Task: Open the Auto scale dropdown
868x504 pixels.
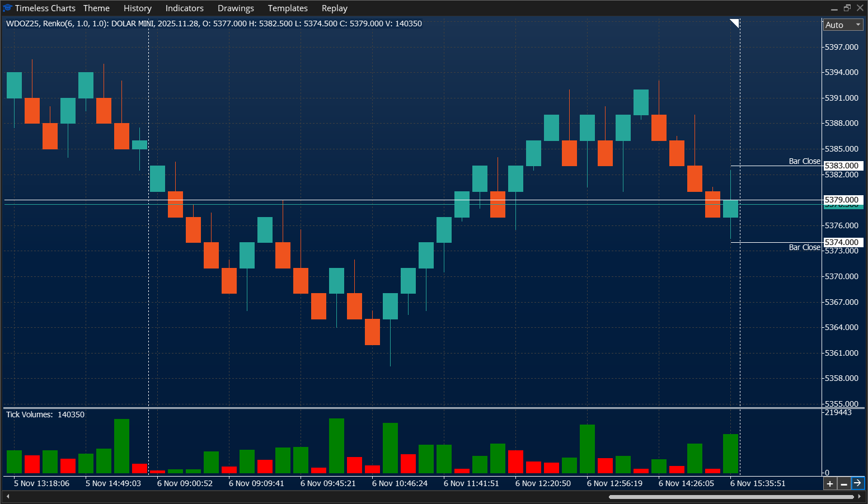Action: (842, 25)
